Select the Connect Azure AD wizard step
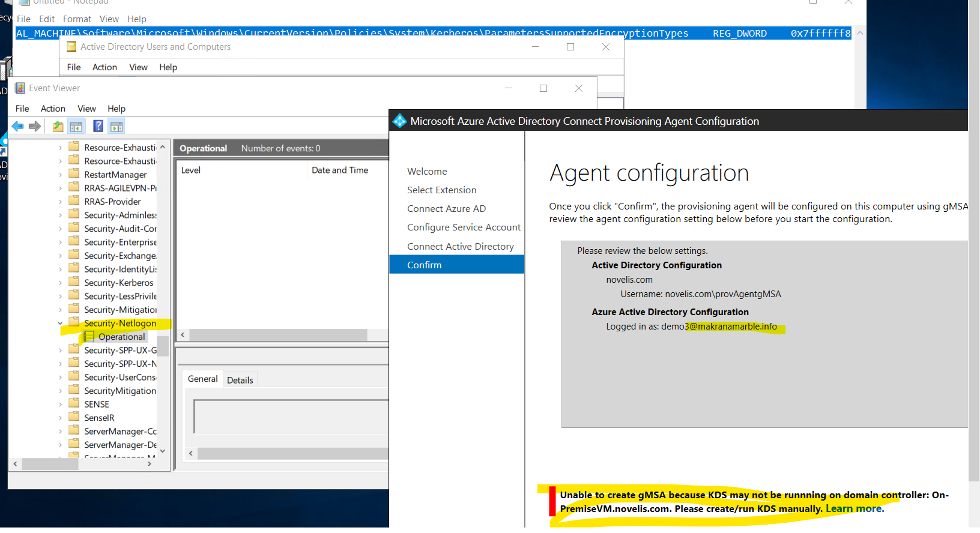 click(446, 208)
